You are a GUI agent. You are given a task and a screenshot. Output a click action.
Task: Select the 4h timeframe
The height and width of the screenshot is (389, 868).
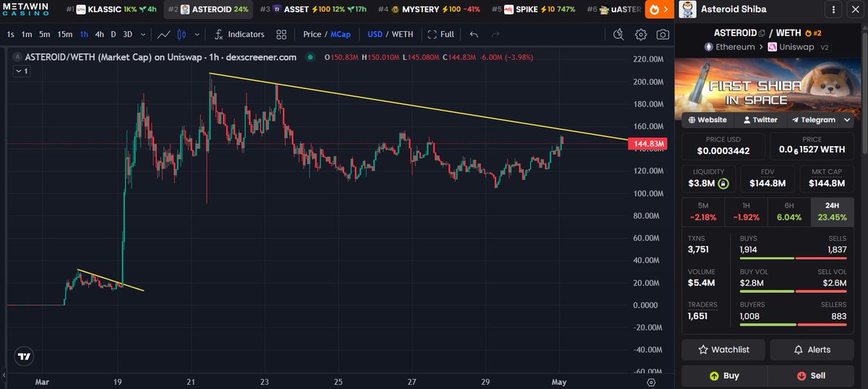click(x=100, y=34)
